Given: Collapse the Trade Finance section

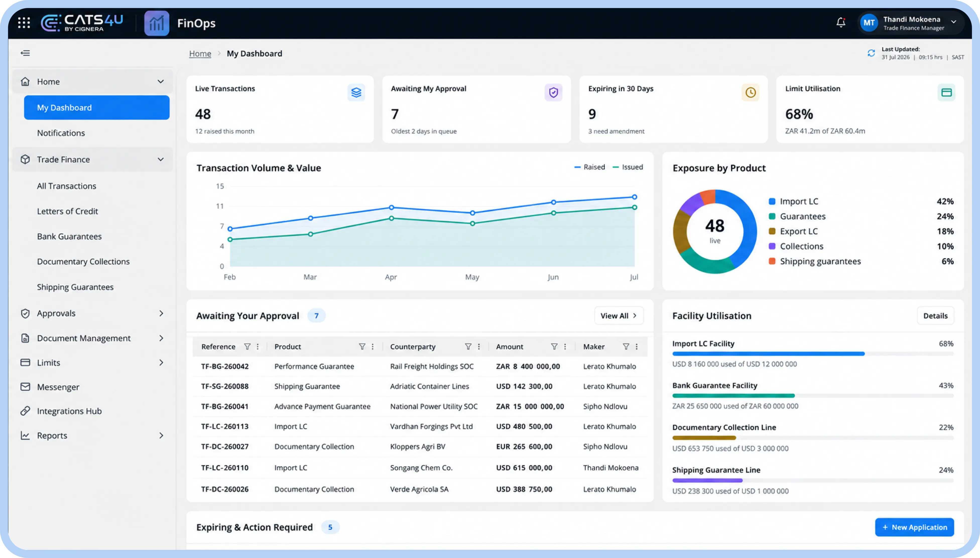Looking at the screenshot, I should pyautogui.click(x=161, y=159).
